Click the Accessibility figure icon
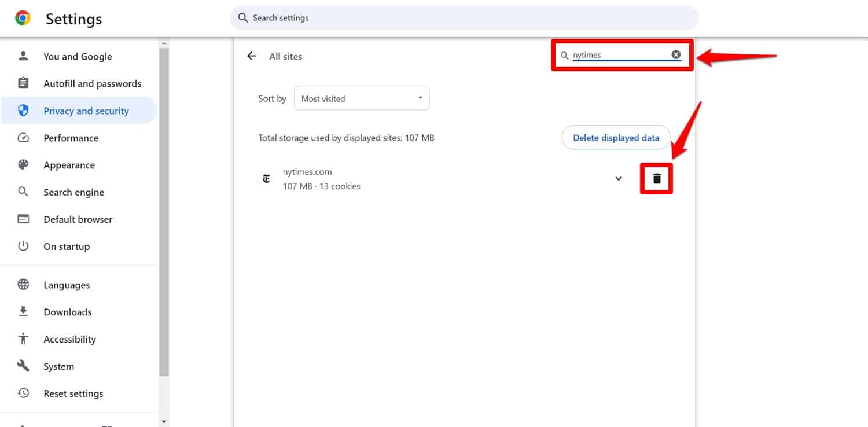868x427 pixels. click(23, 339)
